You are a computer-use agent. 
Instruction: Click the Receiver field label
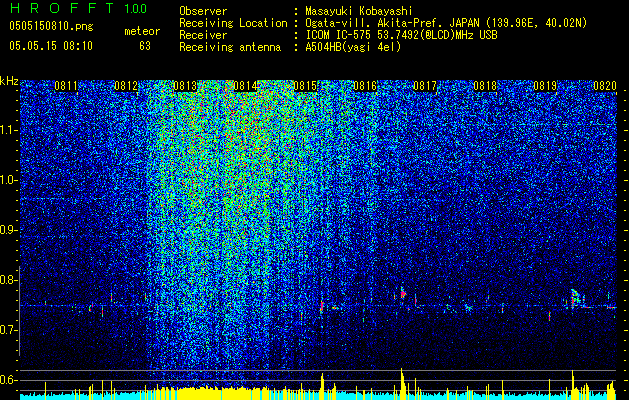coord(203,35)
